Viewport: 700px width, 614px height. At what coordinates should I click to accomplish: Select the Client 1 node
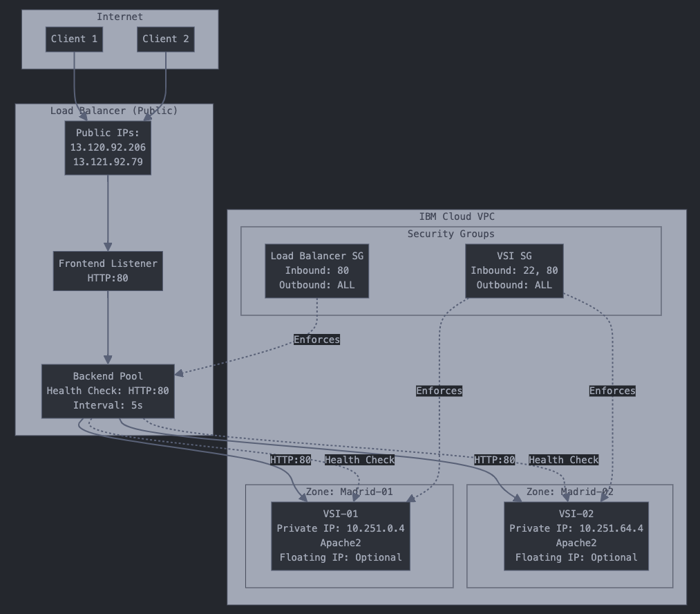[x=74, y=39]
